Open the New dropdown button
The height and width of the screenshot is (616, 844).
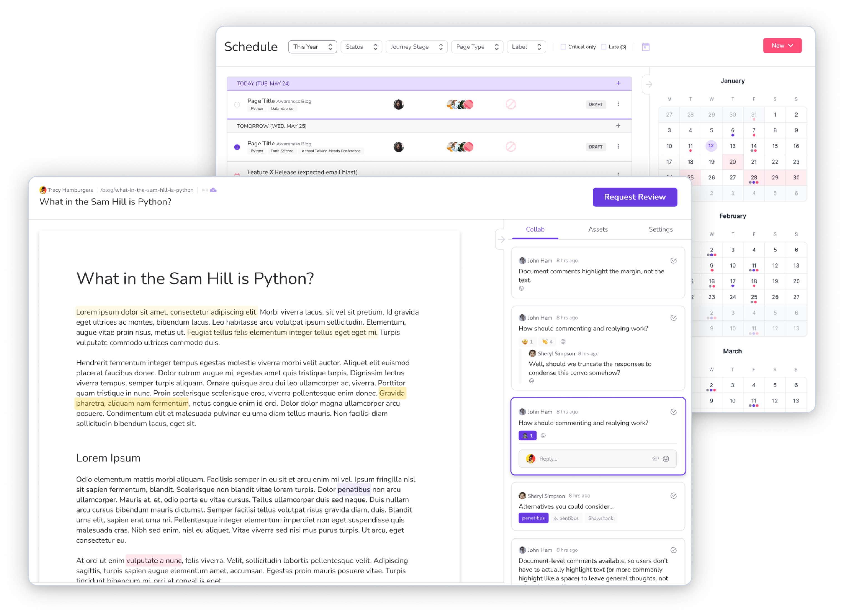click(x=782, y=46)
